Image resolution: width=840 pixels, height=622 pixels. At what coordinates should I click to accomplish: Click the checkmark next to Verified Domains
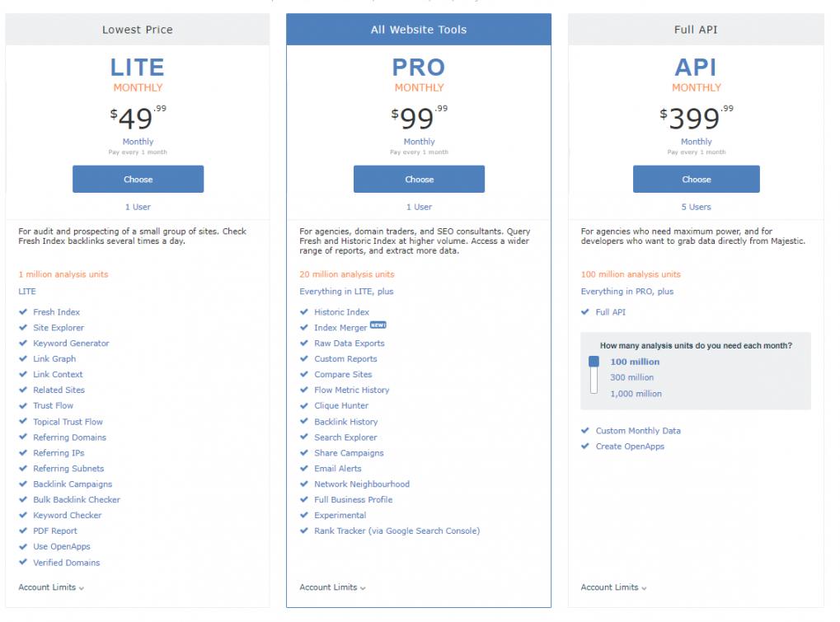(x=22, y=563)
